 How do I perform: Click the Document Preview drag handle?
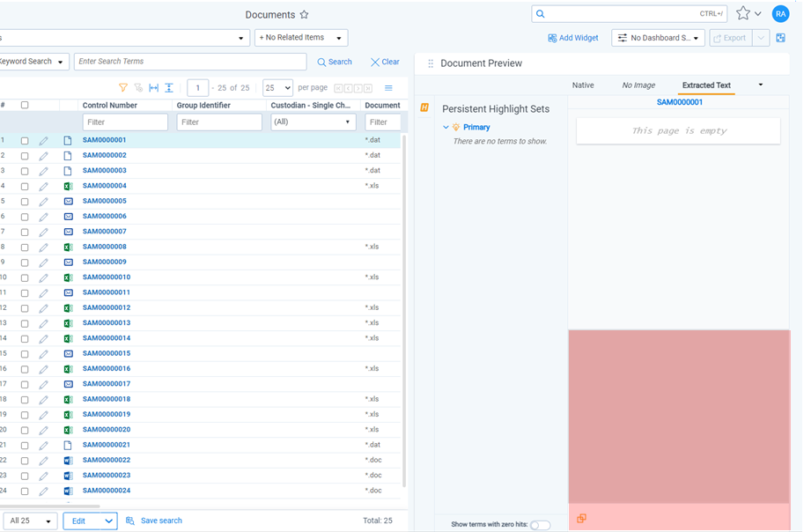pyautogui.click(x=431, y=63)
